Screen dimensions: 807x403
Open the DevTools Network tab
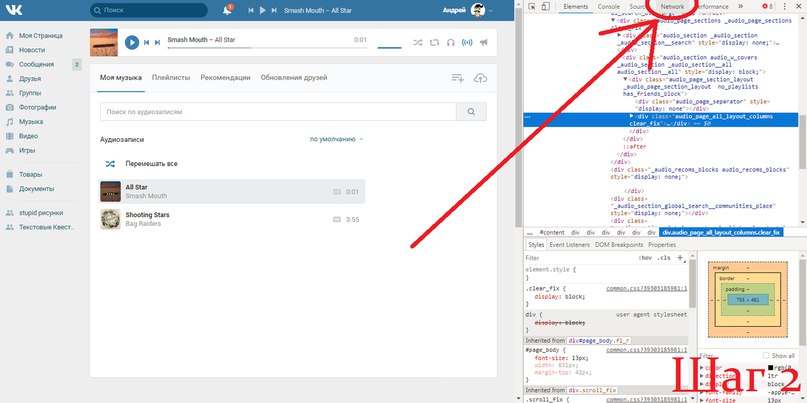[x=672, y=7]
